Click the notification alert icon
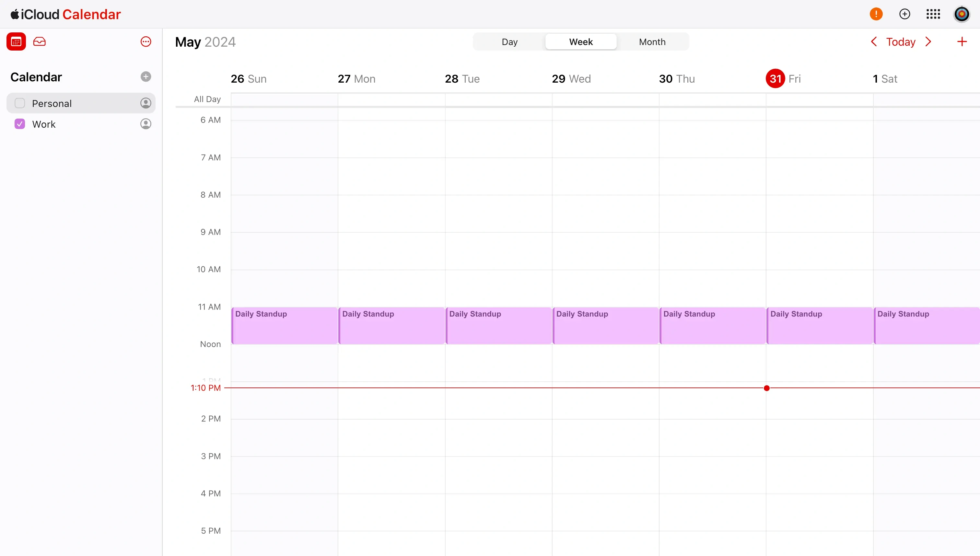 (x=876, y=14)
